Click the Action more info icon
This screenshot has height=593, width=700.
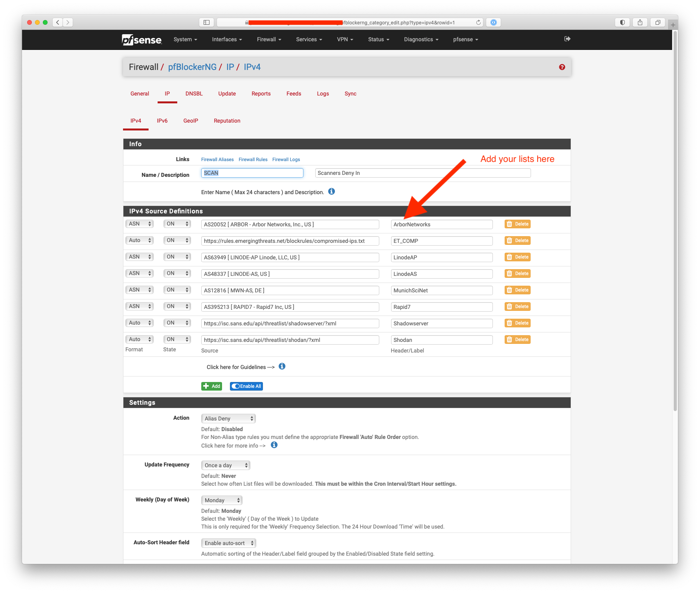click(x=274, y=445)
